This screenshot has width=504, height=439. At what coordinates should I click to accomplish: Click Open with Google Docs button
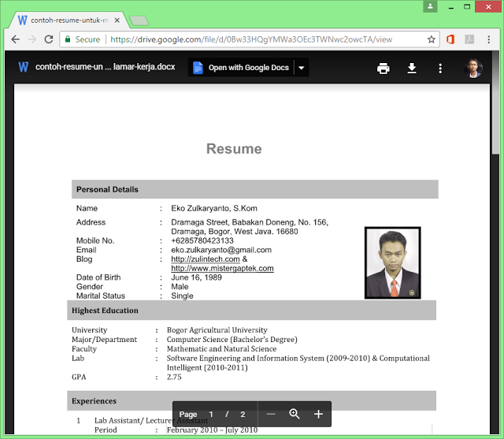[240, 68]
